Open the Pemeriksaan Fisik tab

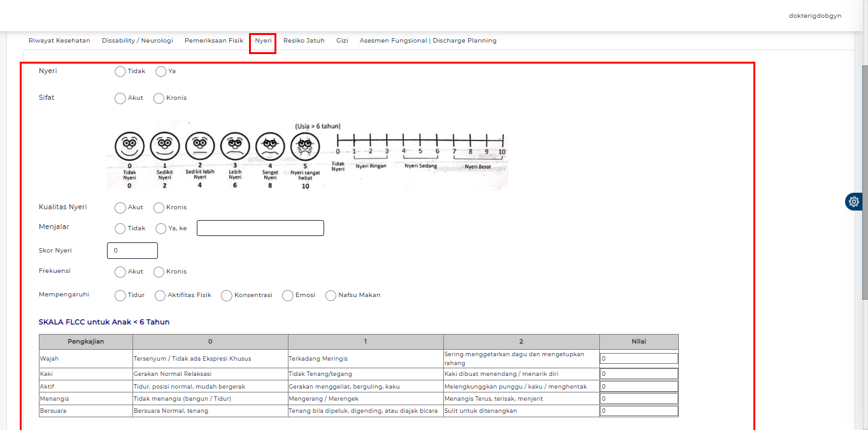click(213, 40)
